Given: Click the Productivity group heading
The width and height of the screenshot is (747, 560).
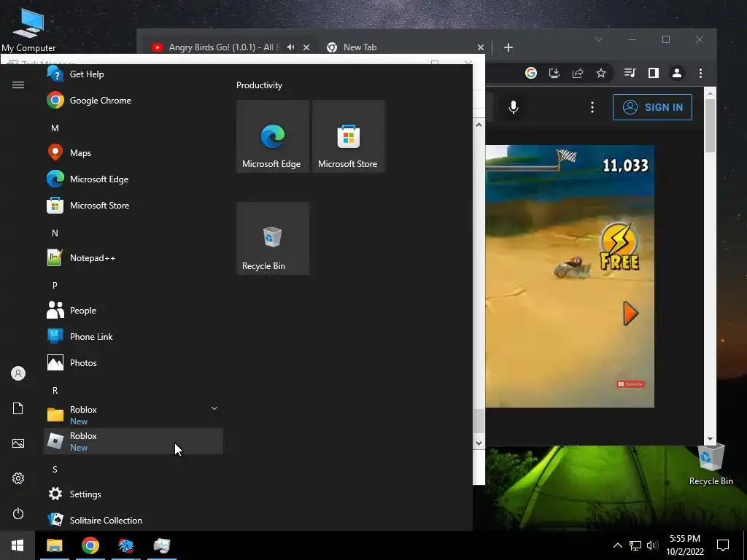Looking at the screenshot, I should click(x=259, y=85).
